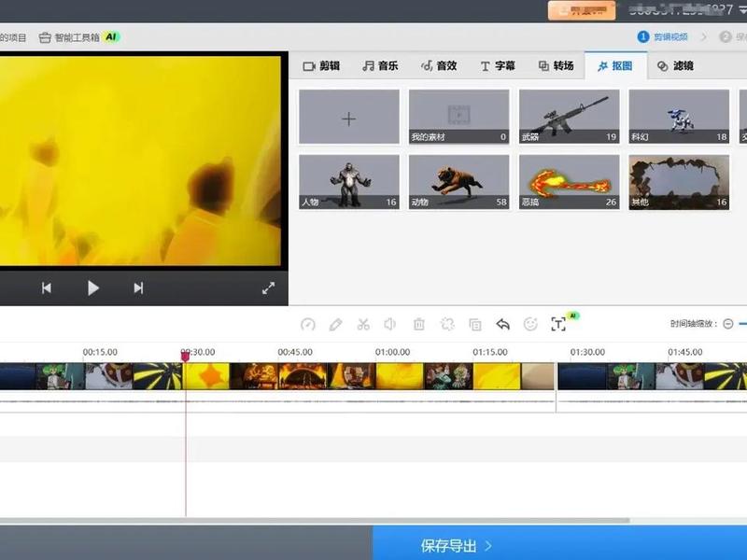
Task: Open the 音效 sound effects tab
Action: (x=439, y=65)
